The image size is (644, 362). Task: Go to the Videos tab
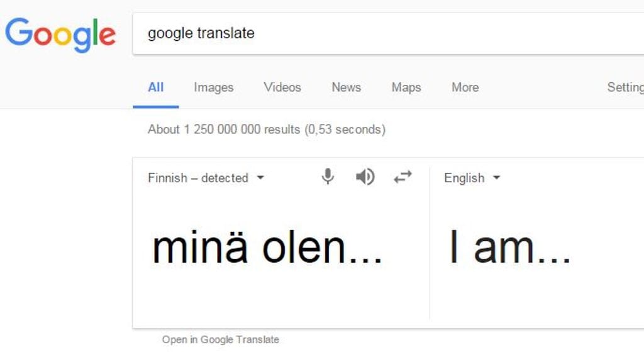tap(282, 87)
